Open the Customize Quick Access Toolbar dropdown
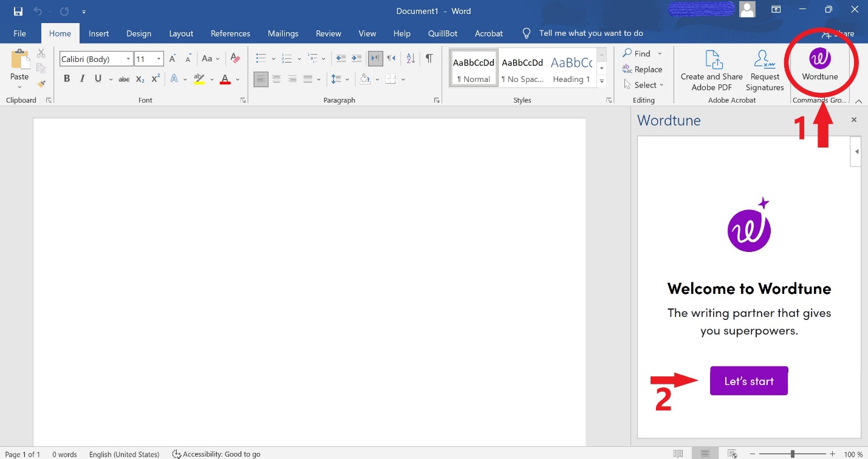Screen dimensions: 868x459 click(84, 12)
